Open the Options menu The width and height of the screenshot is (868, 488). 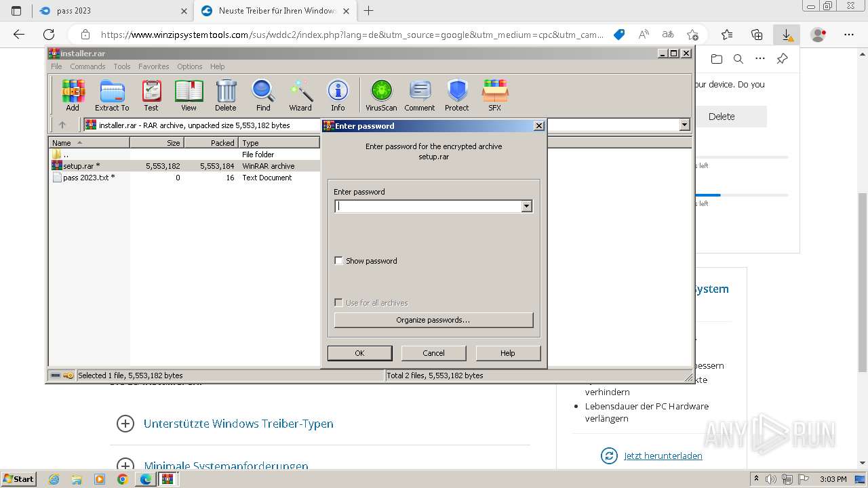[x=190, y=66]
